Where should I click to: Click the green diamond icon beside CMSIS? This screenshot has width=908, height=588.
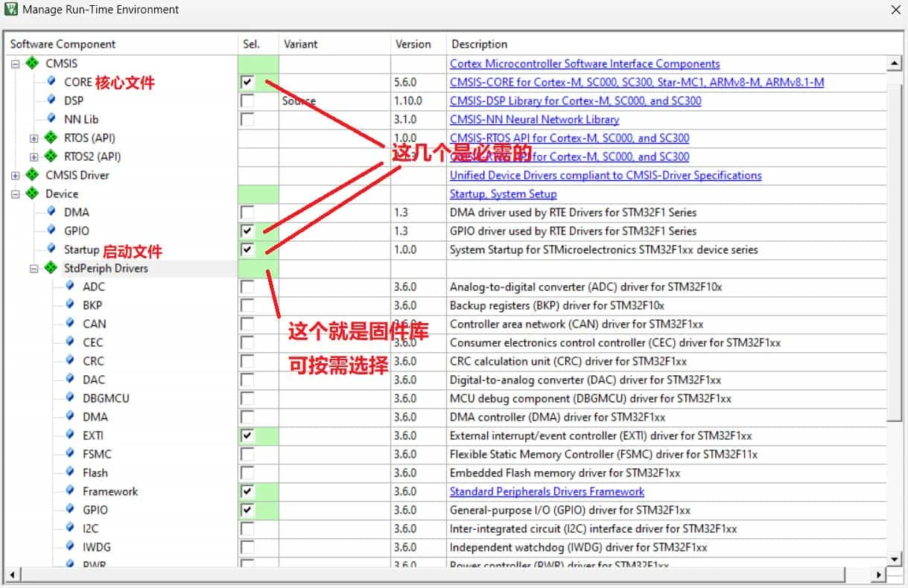pos(32,64)
